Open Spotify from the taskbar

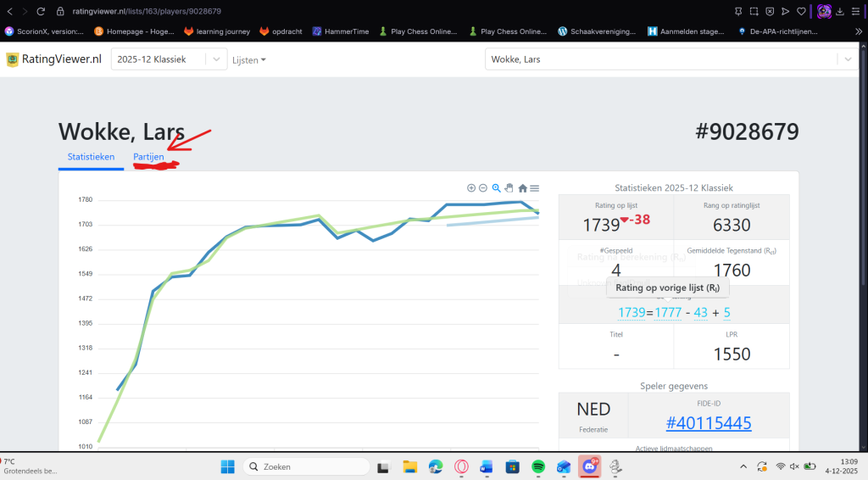pos(538,466)
